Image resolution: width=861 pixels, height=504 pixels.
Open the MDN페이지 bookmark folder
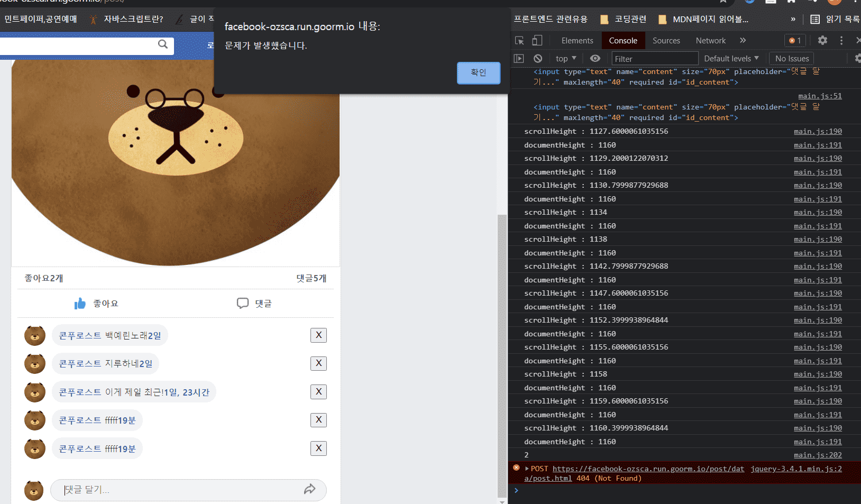tap(703, 20)
